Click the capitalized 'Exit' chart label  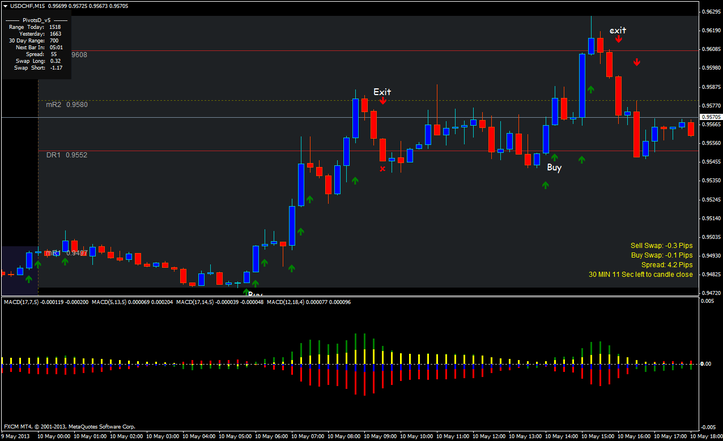click(x=382, y=92)
